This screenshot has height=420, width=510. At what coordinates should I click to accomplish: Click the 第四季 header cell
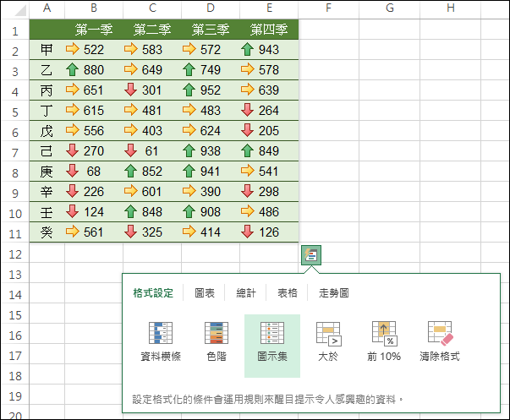(269, 30)
